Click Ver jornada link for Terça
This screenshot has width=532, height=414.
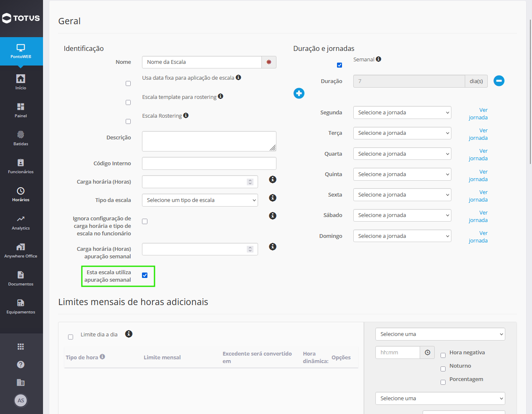[478, 134]
